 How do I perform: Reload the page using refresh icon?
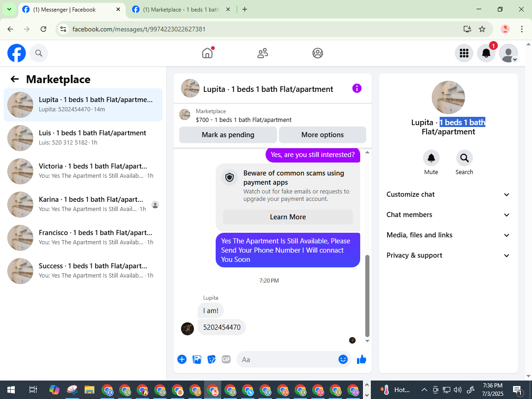(x=43, y=29)
